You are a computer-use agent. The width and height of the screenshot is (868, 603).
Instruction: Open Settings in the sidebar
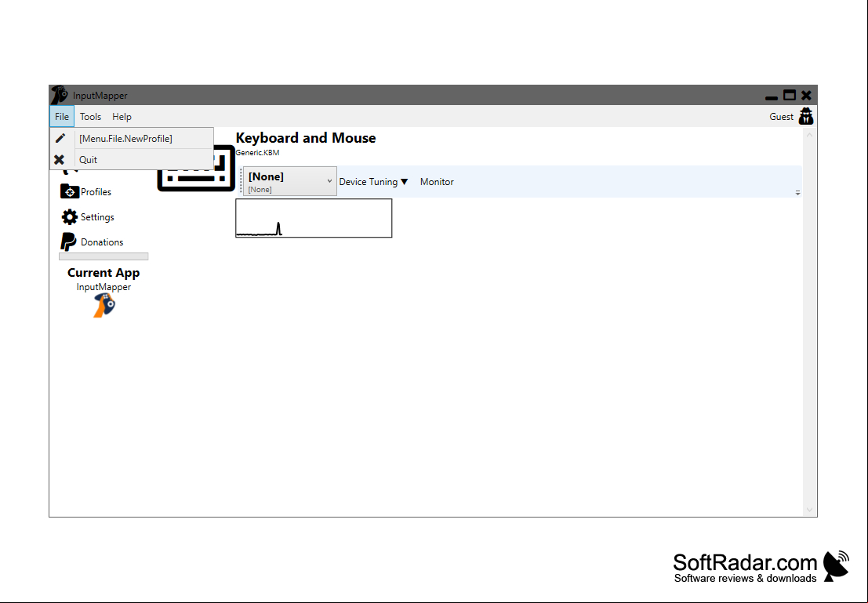[x=97, y=217]
